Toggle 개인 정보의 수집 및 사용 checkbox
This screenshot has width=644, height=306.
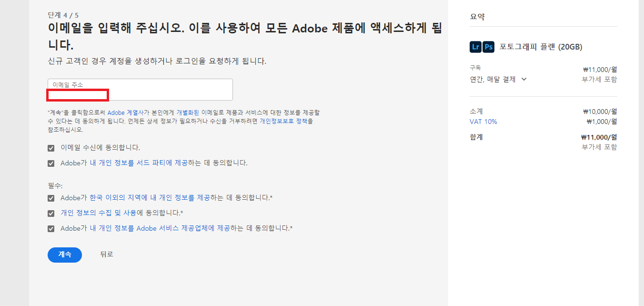[51, 213]
